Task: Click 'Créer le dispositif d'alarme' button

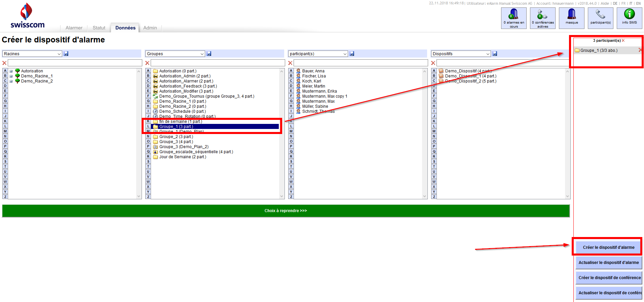Action: coord(608,247)
